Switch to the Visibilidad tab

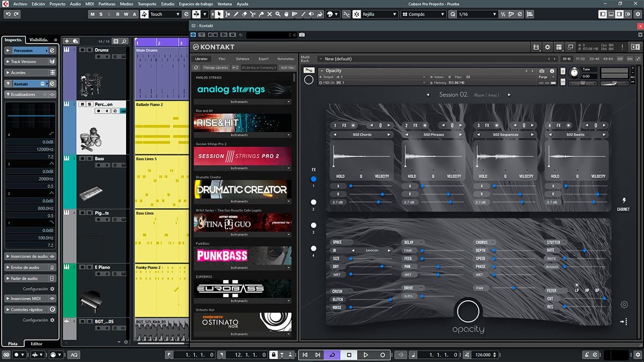(x=39, y=40)
